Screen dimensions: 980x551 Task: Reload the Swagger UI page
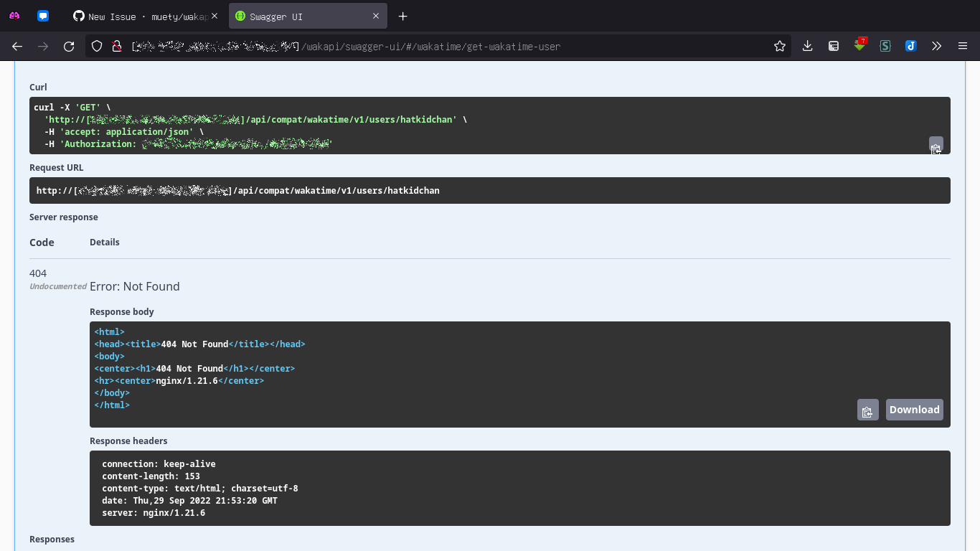pos(68,45)
